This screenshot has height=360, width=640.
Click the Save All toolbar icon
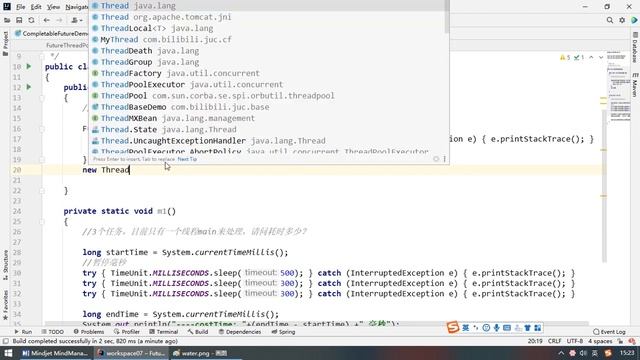coord(19,20)
